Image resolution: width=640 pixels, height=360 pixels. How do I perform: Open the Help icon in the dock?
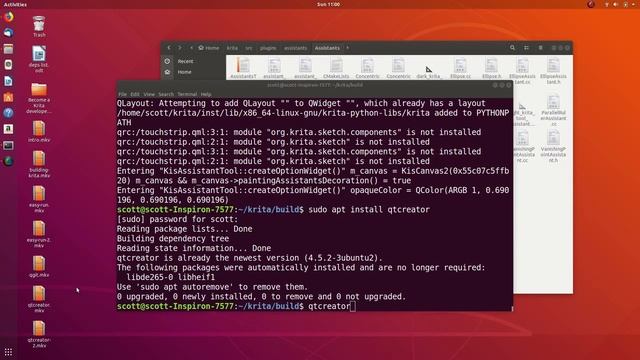8,113
